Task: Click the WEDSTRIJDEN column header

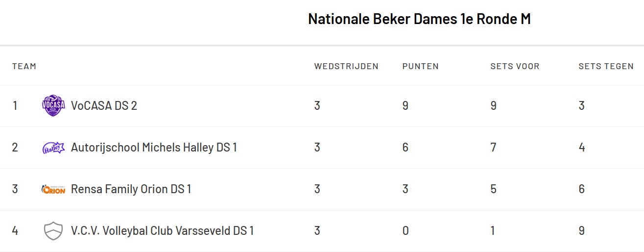Action: [346, 66]
